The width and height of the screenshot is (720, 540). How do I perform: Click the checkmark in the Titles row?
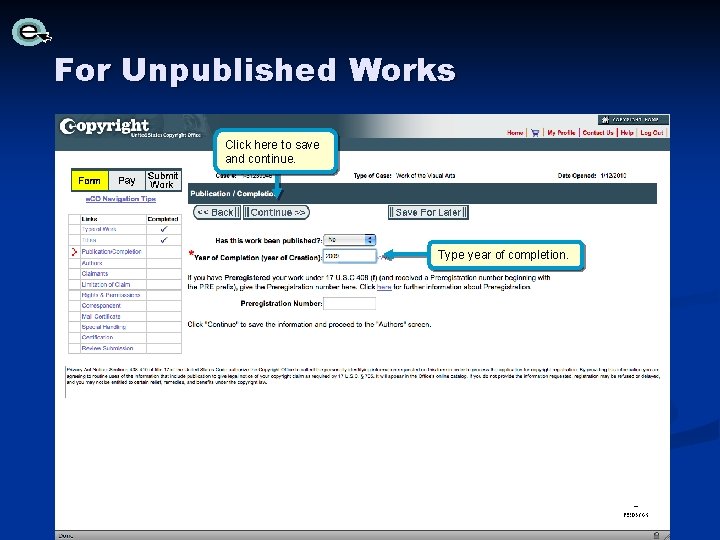164,240
